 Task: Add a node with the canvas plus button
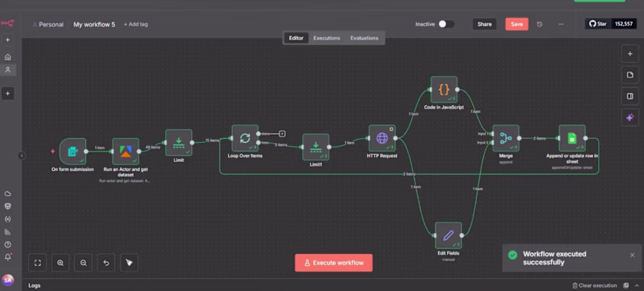(x=630, y=54)
